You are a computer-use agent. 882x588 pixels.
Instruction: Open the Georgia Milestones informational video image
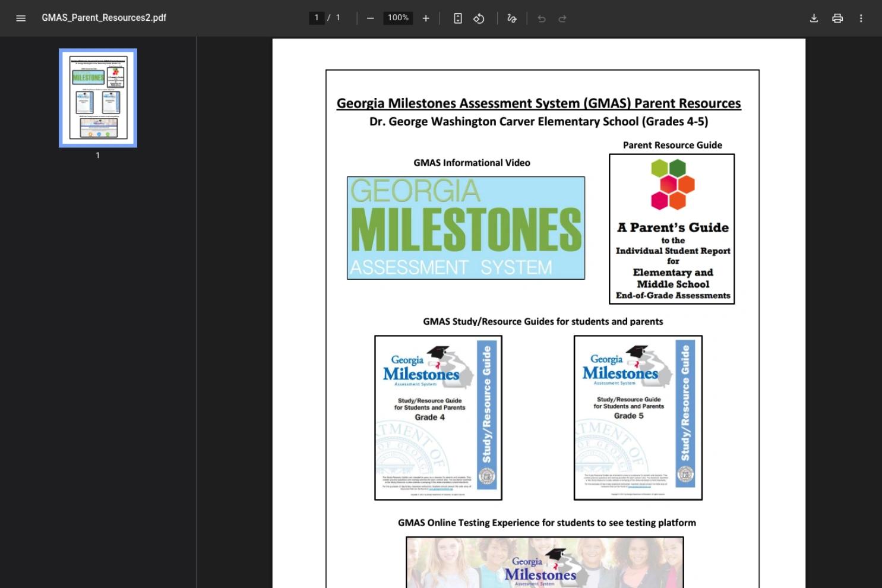point(466,228)
